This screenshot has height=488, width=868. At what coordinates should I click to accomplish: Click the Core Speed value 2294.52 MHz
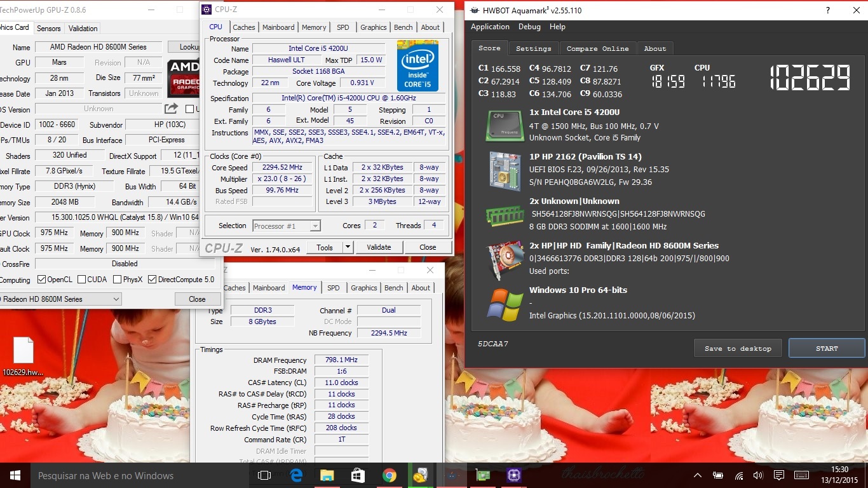click(282, 167)
